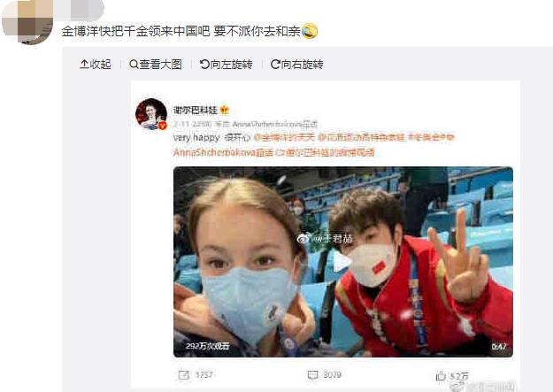Open the blurred poster avatar at top left
This screenshot has width=553, height=392.
pos(27,22)
